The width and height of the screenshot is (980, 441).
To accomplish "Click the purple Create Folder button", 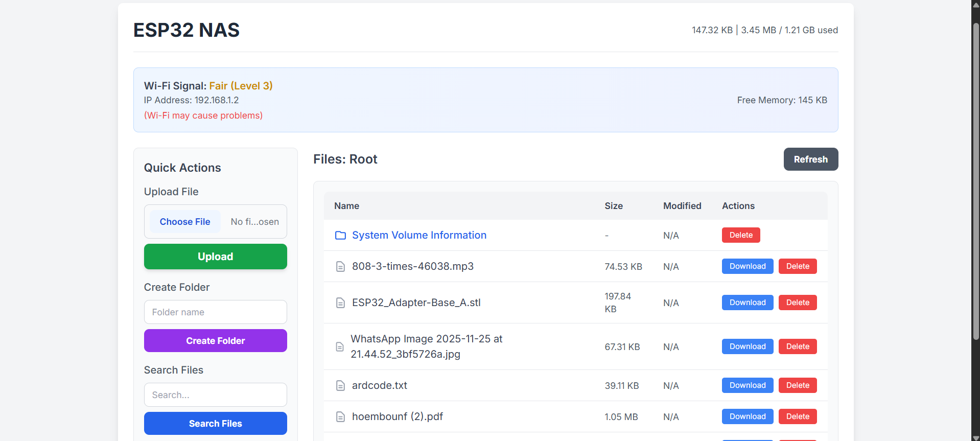I will pos(215,341).
